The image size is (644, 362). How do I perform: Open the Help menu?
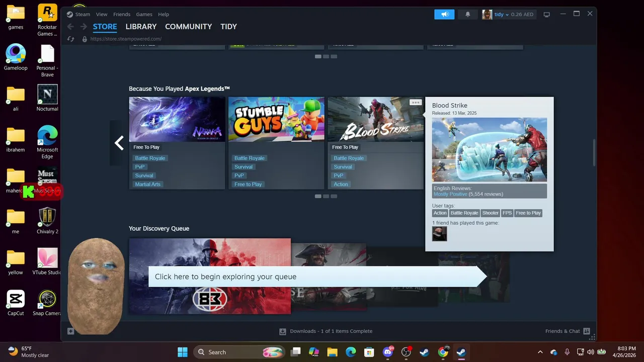coord(164,14)
